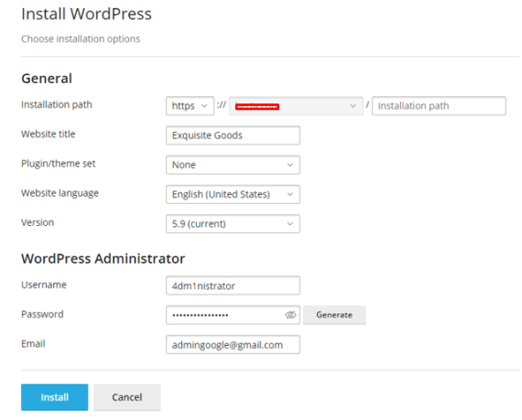Click the Installation path input field
The image size is (522, 420).
439,106
